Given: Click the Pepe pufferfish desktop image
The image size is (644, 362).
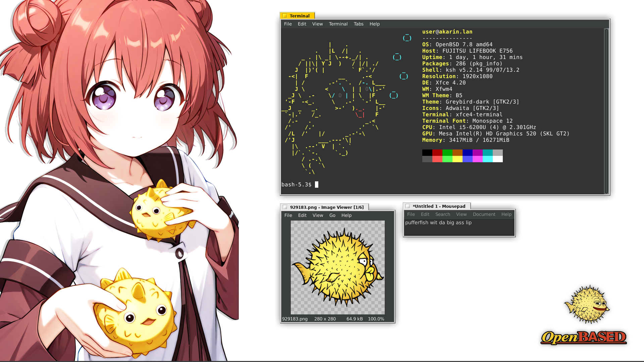Looking at the screenshot, I should (587, 304).
